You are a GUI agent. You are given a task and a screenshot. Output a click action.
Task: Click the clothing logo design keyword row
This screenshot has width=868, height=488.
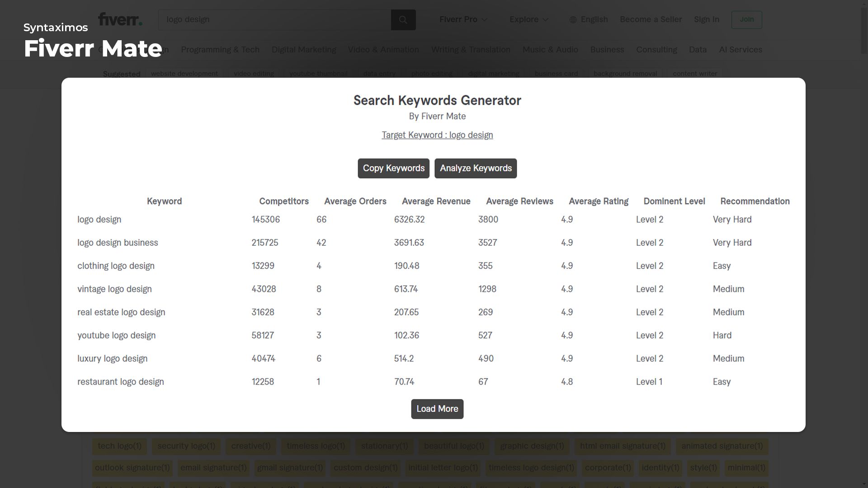(x=116, y=266)
